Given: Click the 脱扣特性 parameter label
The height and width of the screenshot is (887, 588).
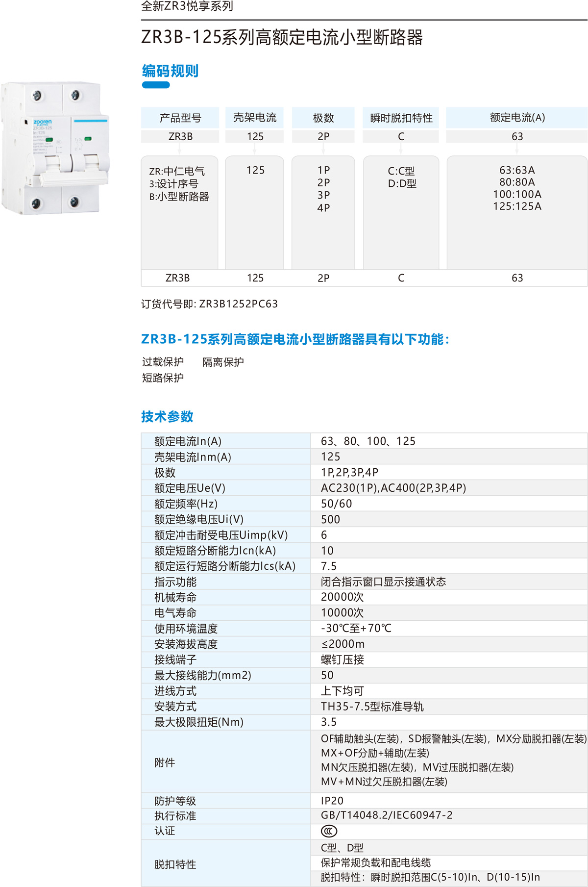Looking at the screenshot, I should [175, 864].
